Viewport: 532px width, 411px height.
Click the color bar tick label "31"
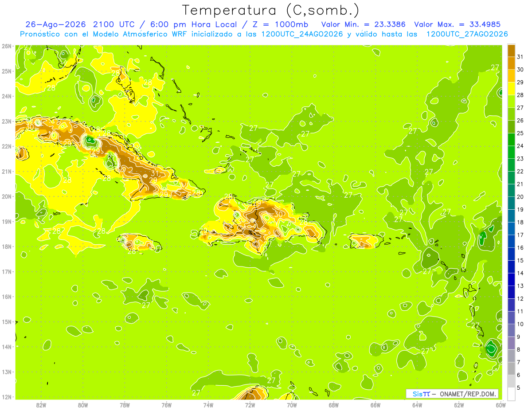520,57
